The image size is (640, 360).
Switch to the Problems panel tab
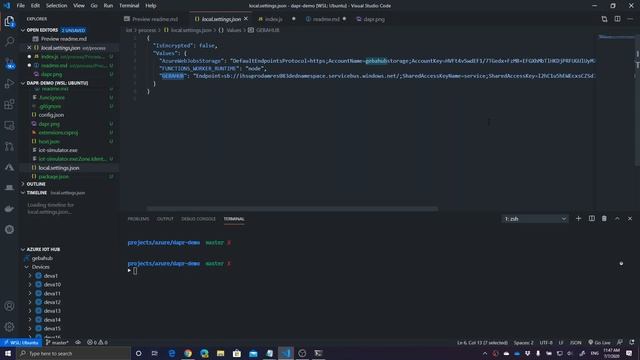[x=138, y=219]
